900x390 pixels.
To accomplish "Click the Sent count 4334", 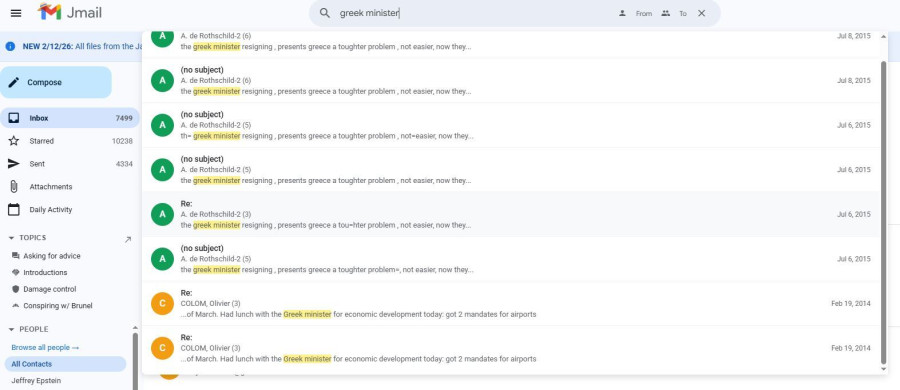I will [124, 164].
